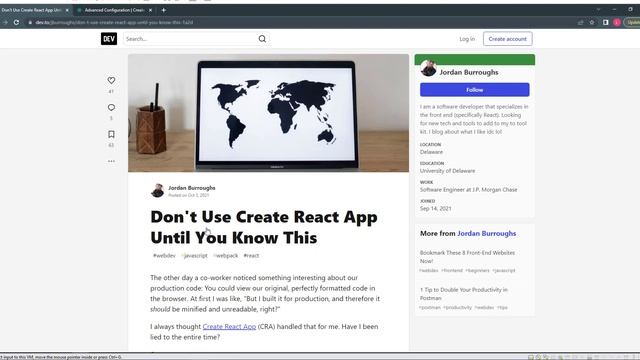Open the world map cover image
The image size is (640, 360).
(268, 113)
